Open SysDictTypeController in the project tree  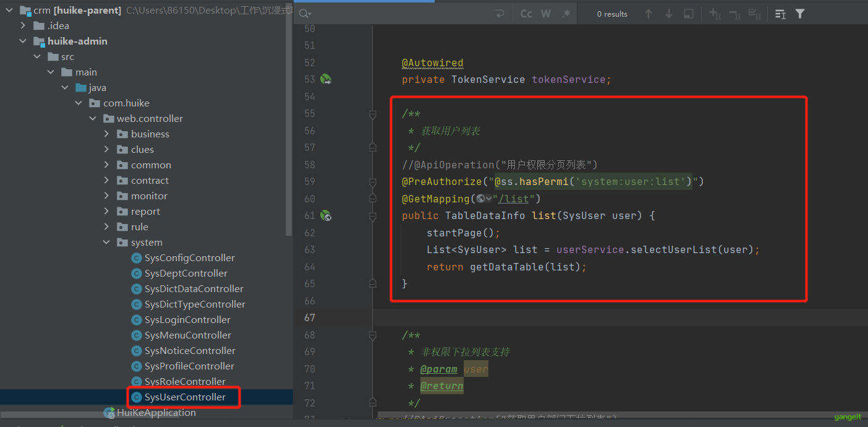point(195,304)
